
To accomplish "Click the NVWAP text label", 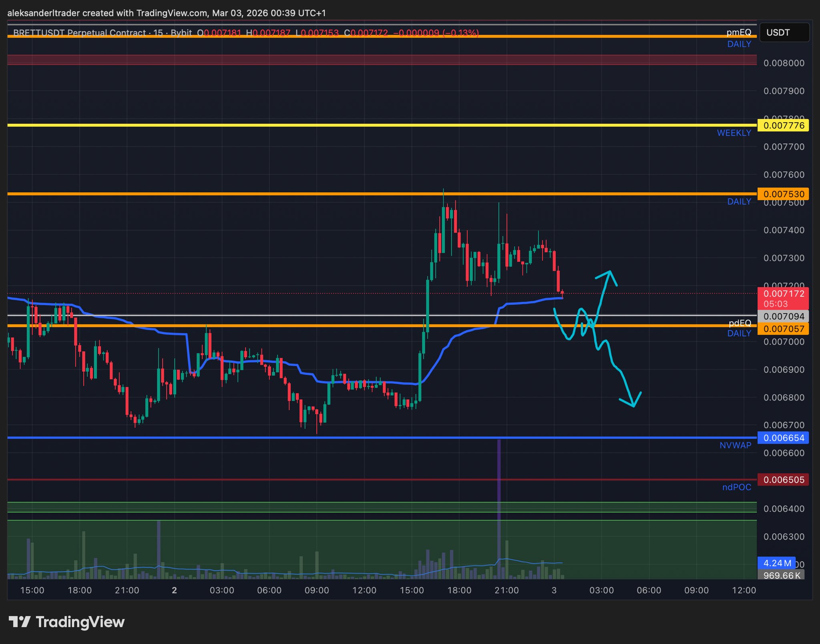I will click(735, 445).
